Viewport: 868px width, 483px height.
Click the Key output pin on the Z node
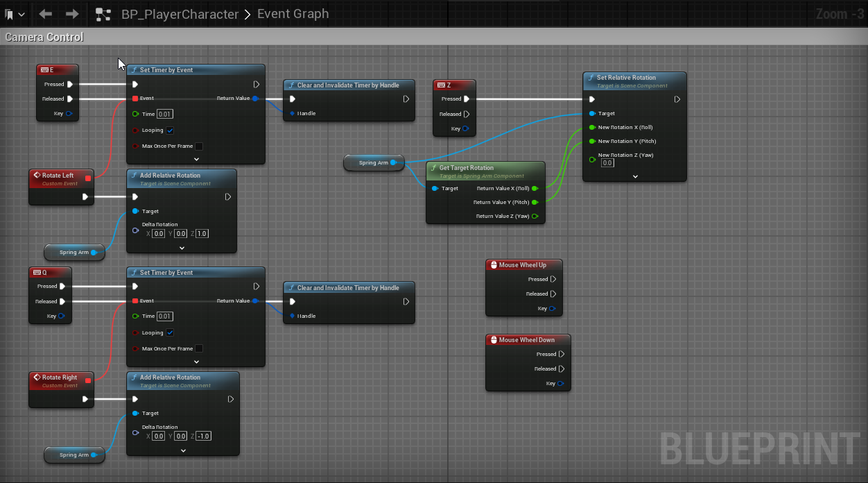tap(465, 128)
